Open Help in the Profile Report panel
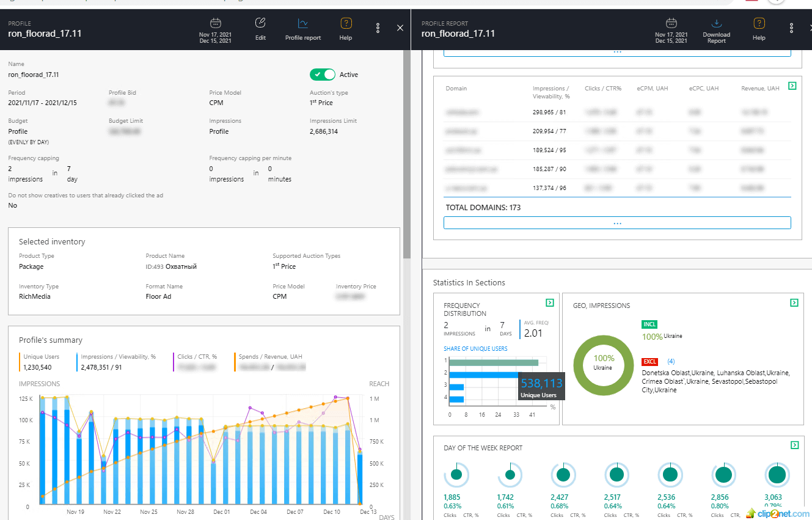Screen dimensions: 812x520 759,24
